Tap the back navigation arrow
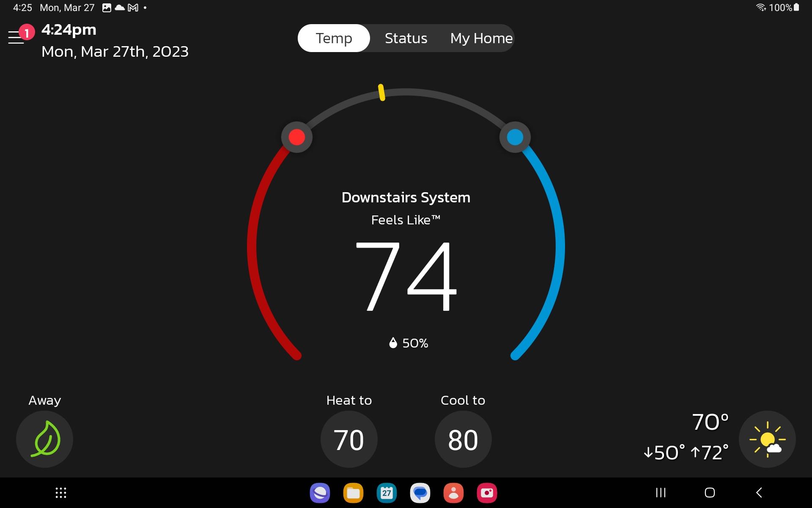Viewport: 812px width, 508px height. (x=759, y=493)
